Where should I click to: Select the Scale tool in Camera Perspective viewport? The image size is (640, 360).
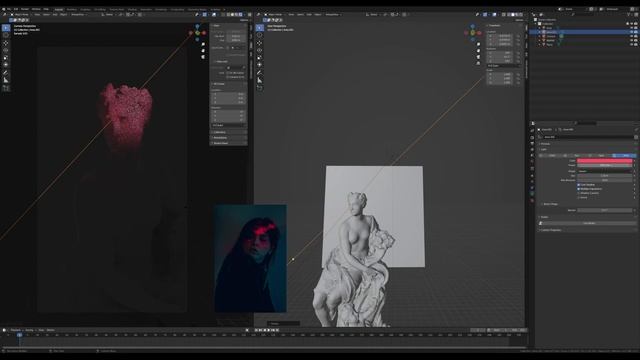click(6, 58)
